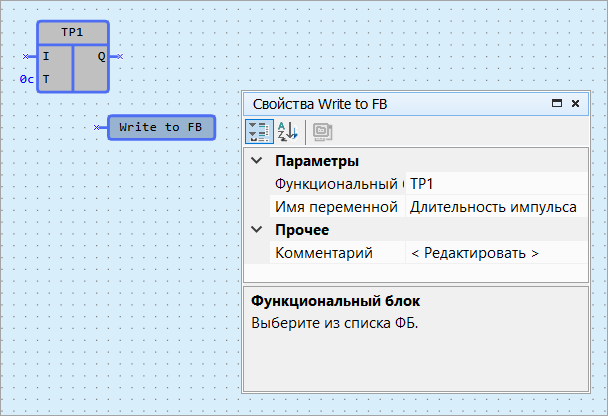Close the Свойства Write to FB panel

[x=575, y=103]
